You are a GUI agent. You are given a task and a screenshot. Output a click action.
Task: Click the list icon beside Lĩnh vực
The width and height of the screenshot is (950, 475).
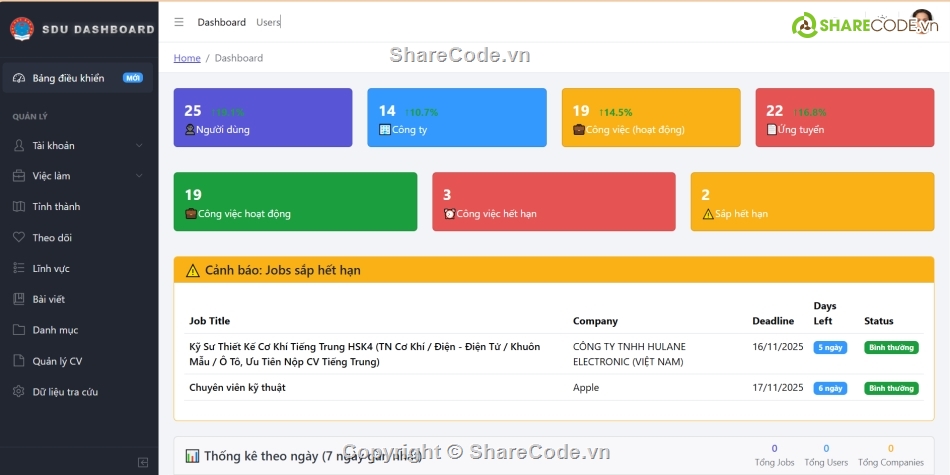coord(19,268)
